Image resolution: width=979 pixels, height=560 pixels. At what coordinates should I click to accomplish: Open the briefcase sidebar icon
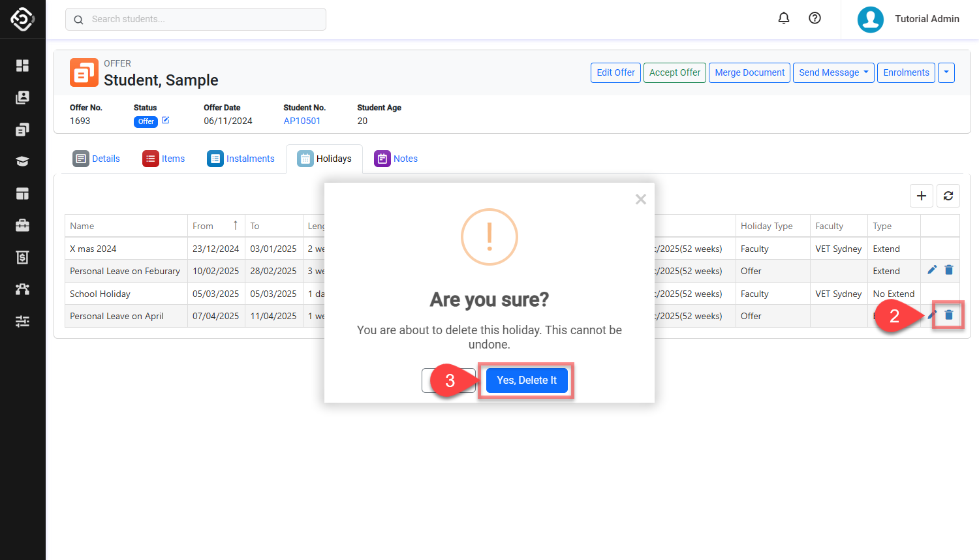[x=23, y=225]
